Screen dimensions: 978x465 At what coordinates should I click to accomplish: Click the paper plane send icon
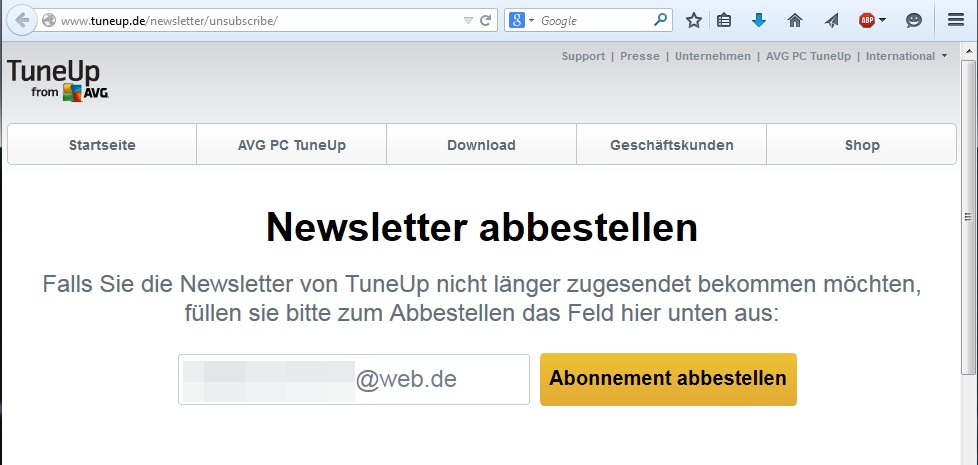click(x=831, y=21)
